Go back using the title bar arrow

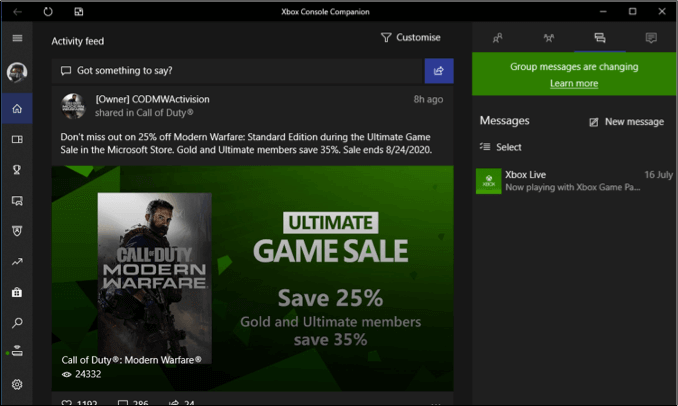tap(17, 12)
